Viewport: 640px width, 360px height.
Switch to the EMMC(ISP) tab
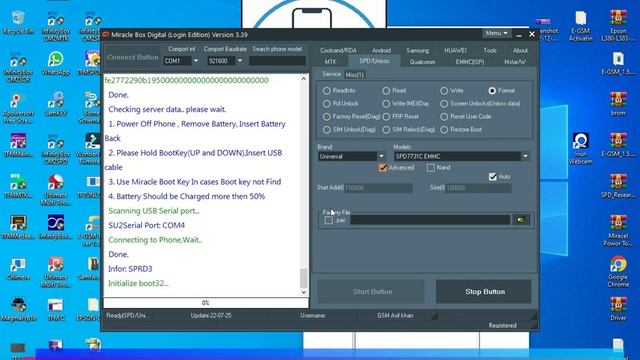pos(470,62)
